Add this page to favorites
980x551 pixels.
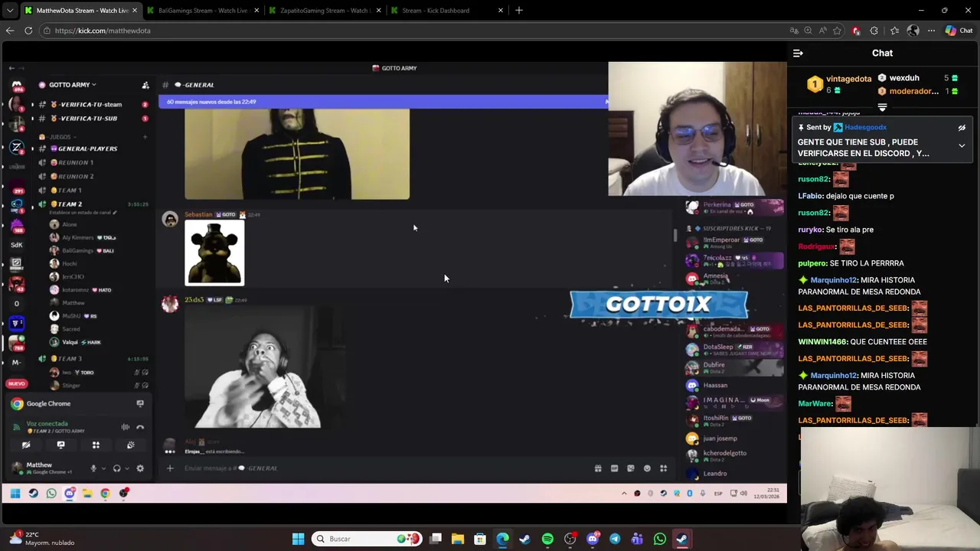837,31
